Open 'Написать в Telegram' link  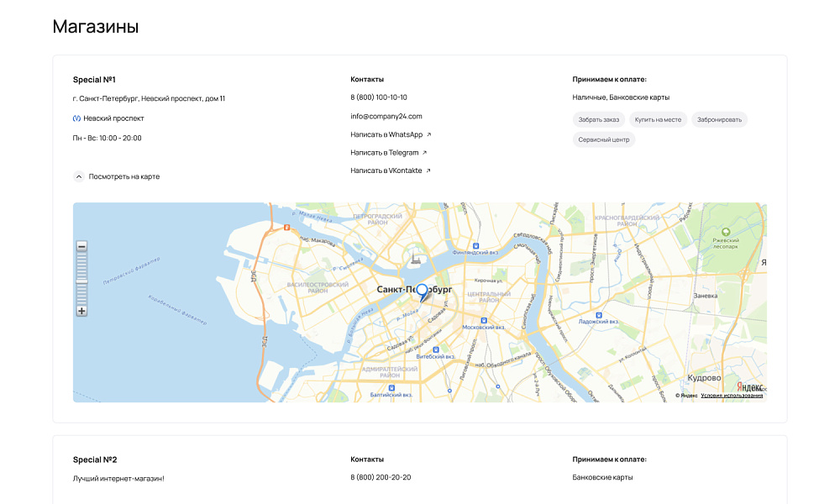(x=388, y=153)
